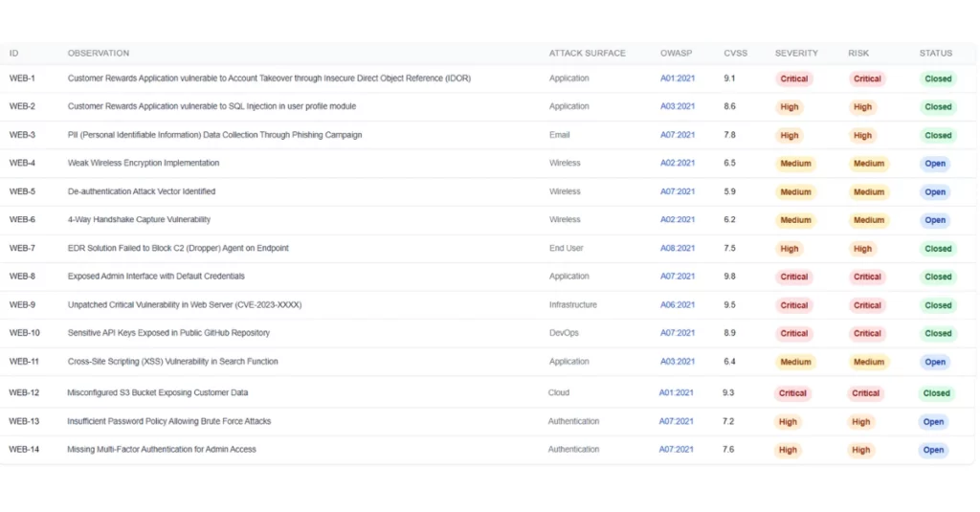The width and height of the screenshot is (980, 512).
Task: Click the CVSS value 9.8
Action: [x=729, y=276]
